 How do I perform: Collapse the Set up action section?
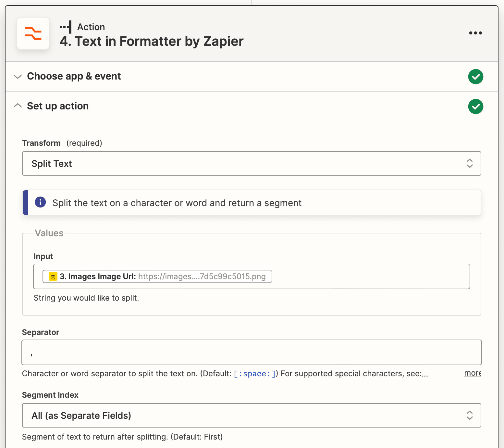[18, 106]
